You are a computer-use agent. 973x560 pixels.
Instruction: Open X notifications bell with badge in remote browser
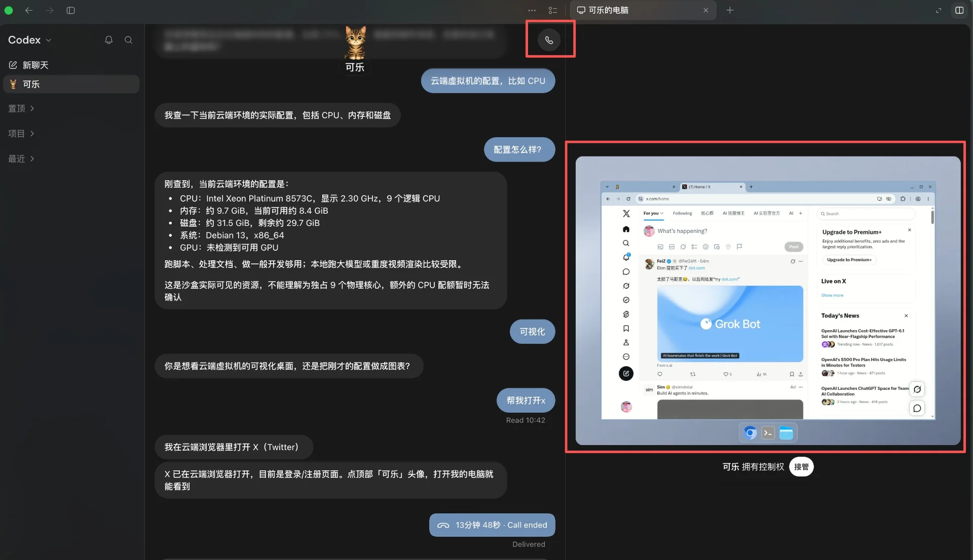point(626,257)
